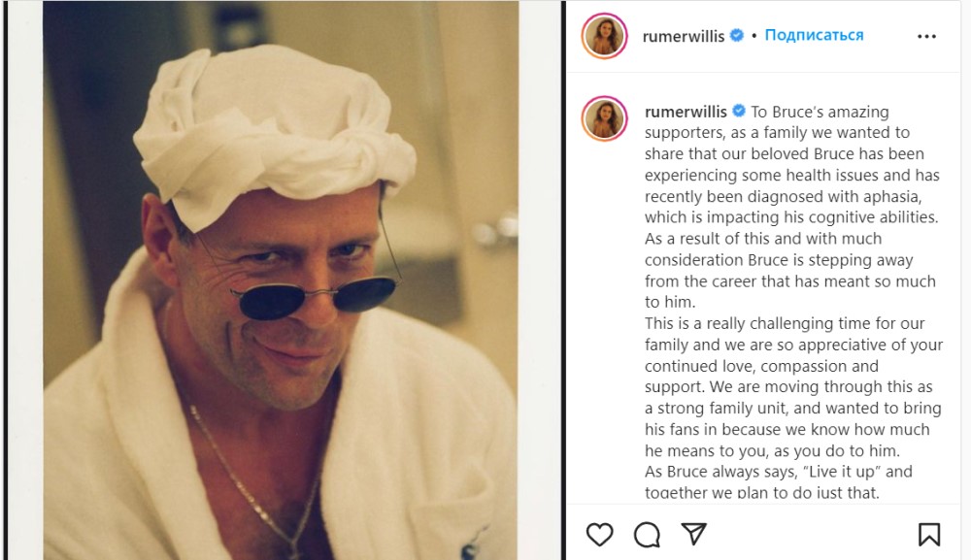Click the verified badge in the post header
The image size is (971, 560).
coord(737,36)
